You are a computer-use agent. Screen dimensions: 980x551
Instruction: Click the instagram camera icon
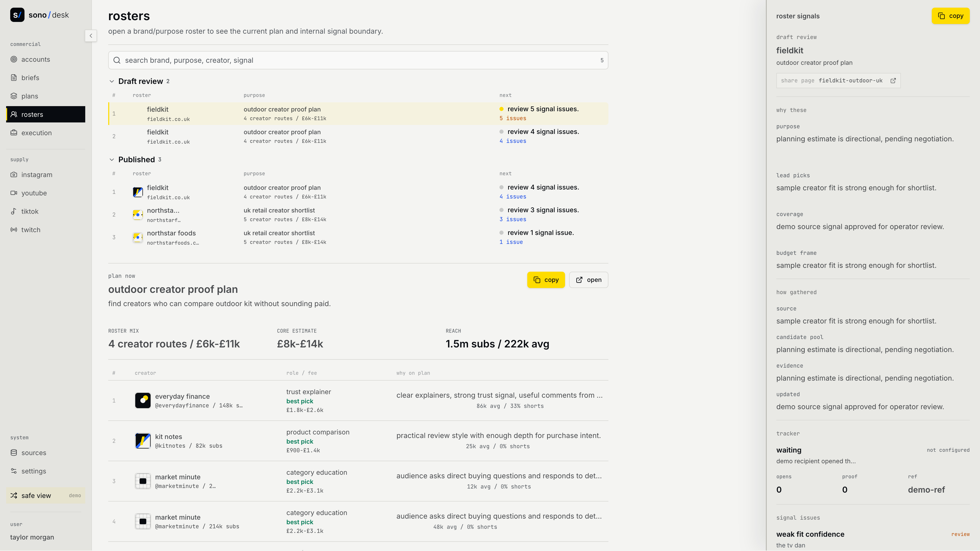coord(14,174)
